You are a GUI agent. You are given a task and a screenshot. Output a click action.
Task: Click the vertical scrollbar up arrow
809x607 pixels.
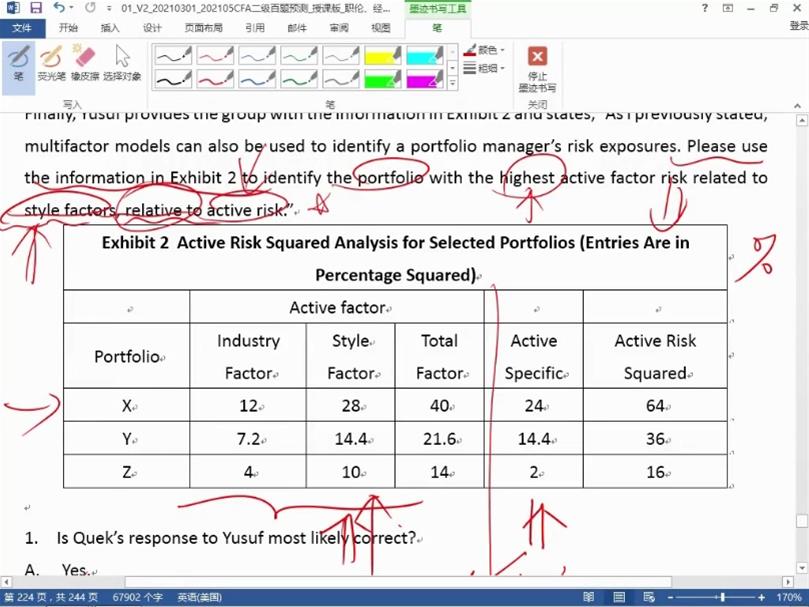coord(802,120)
